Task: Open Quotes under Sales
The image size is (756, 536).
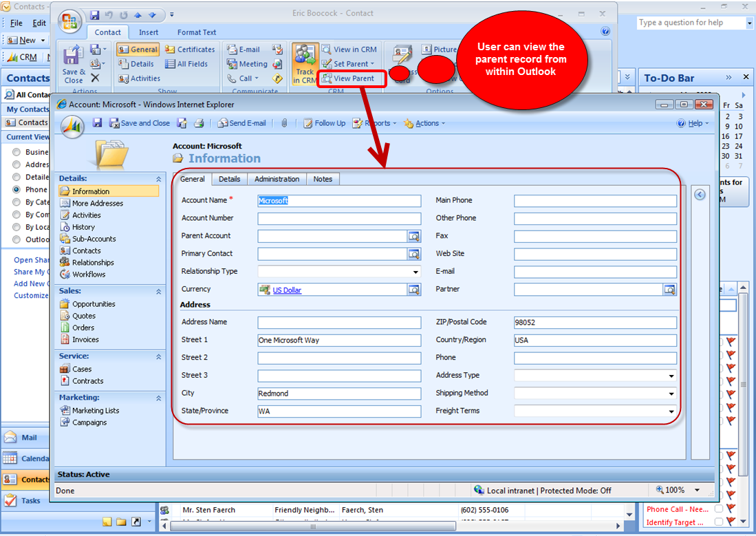Action: pyautogui.click(x=84, y=316)
